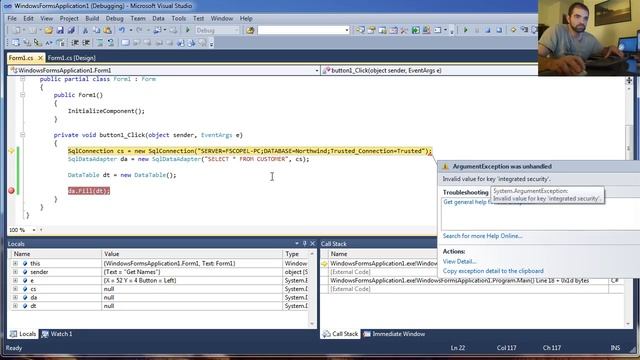
Task: Expand the 'sender' variable in Locals
Action: coord(15,272)
